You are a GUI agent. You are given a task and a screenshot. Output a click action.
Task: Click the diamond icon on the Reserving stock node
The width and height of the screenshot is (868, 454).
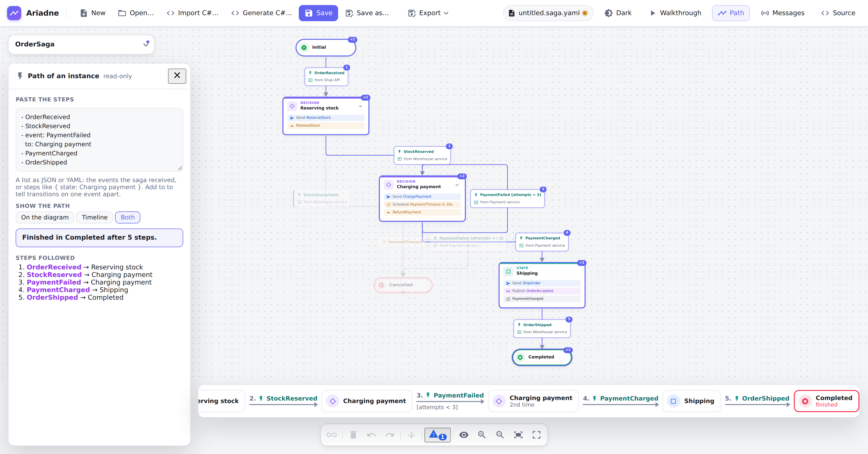[x=292, y=106]
